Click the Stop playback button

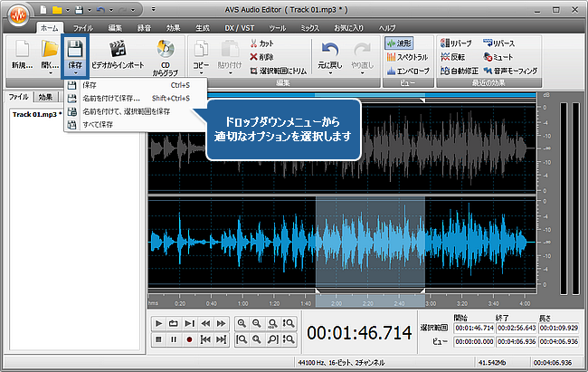coord(158,339)
